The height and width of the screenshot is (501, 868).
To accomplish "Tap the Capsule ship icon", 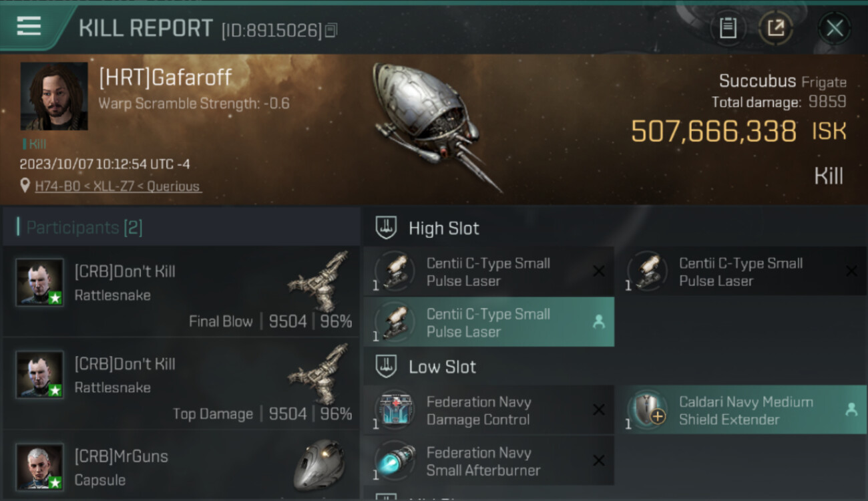I will pyautogui.click(x=319, y=465).
